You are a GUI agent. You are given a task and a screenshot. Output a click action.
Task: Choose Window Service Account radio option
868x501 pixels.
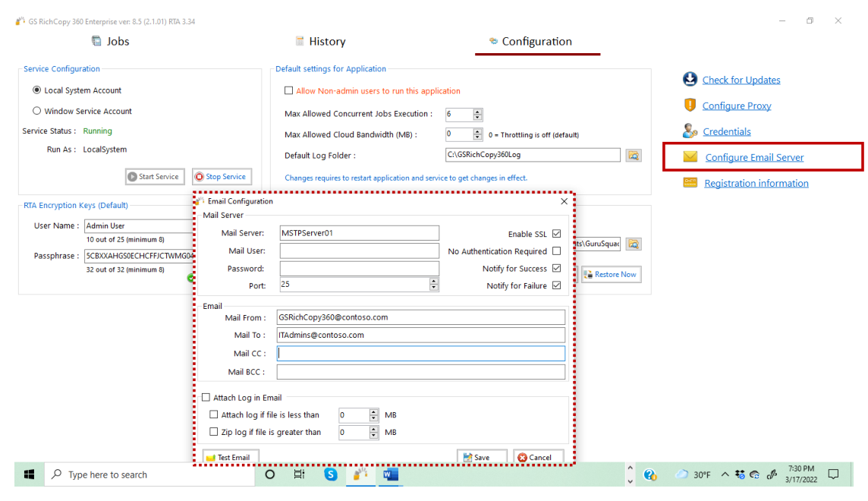click(x=36, y=111)
